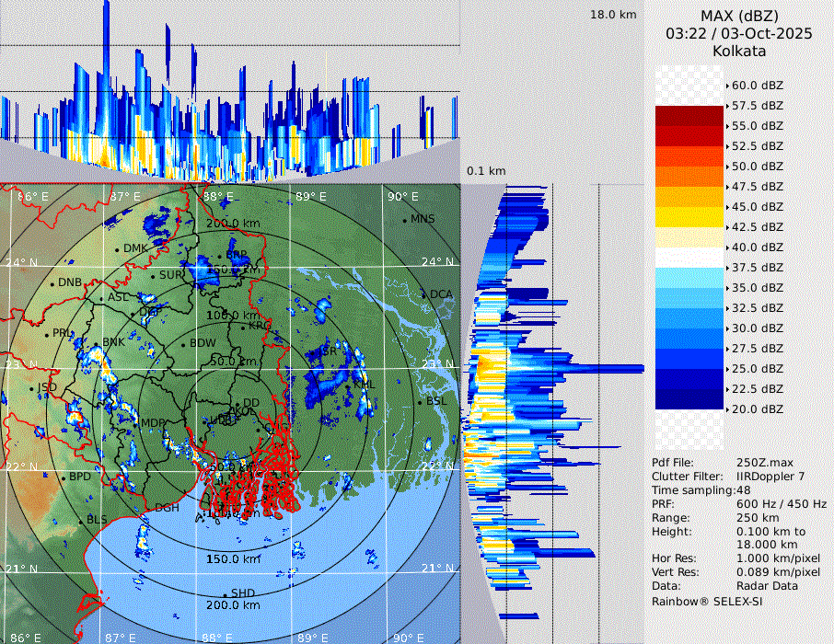Select the yellow swatch between 45.0 and 42.5 dBZ
This screenshot has height=644, width=834.
pyautogui.click(x=689, y=217)
